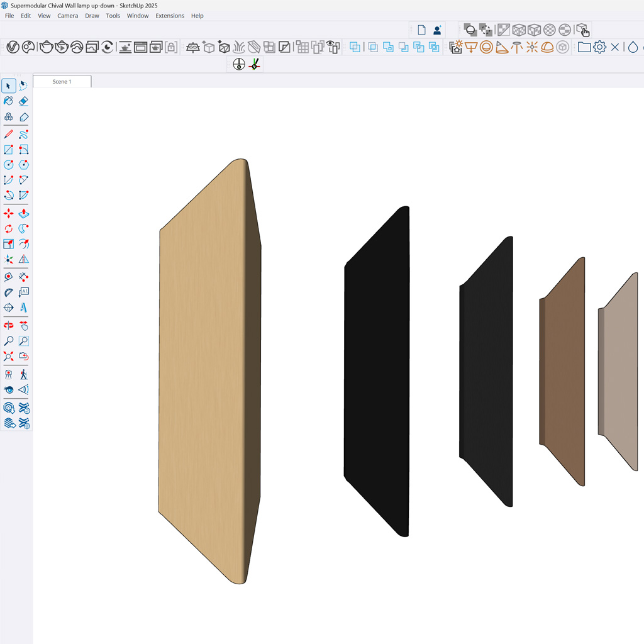Click the Zoom Extents tool
644x644 pixels.
tap(9, 357)
